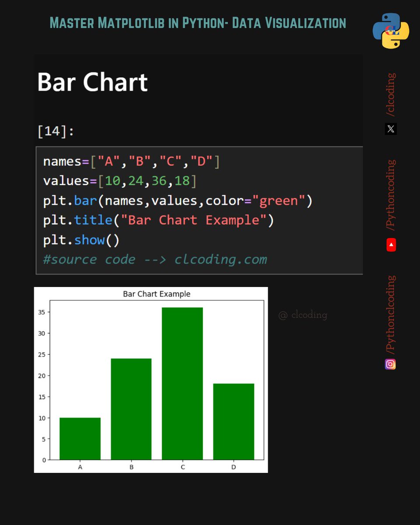Click the Python logo icon
The width and height of the screenshot is (420, 525).
tap(391, 31)
